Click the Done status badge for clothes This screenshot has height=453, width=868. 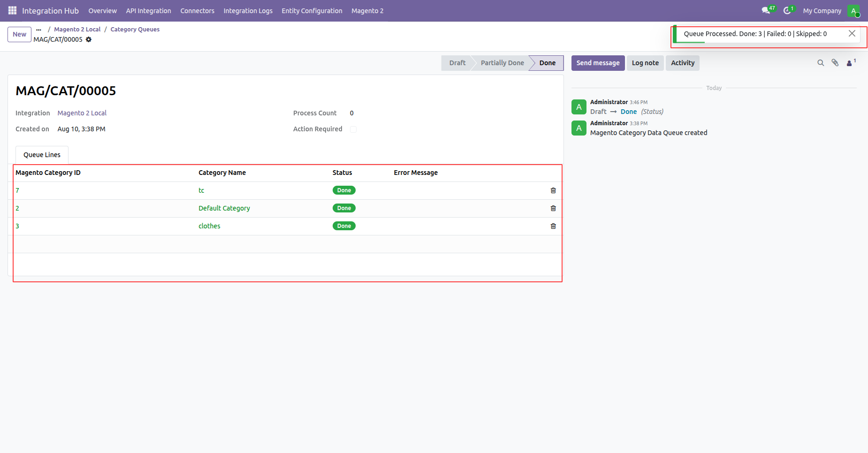click(344, 226)
